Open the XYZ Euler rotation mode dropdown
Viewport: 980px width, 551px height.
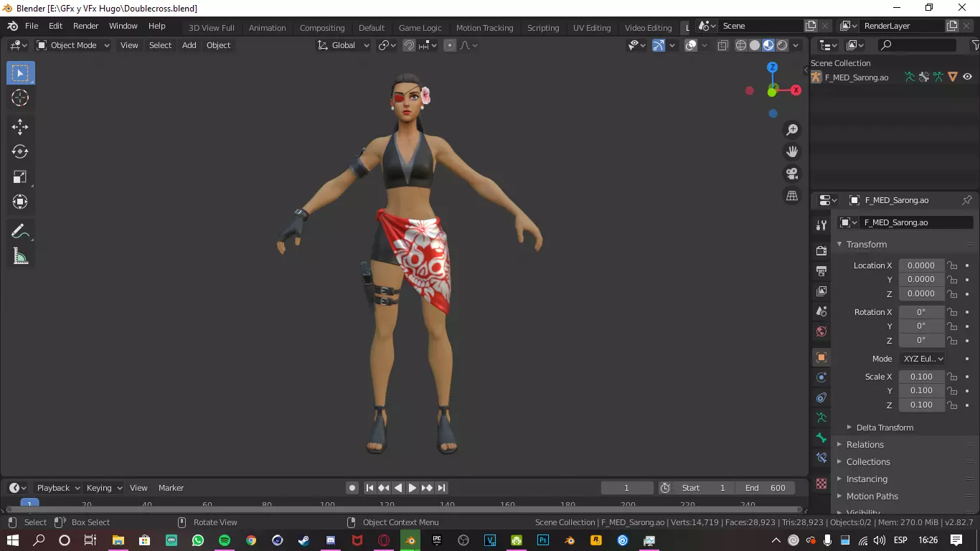pyautogui.click(x=922, y=359)
